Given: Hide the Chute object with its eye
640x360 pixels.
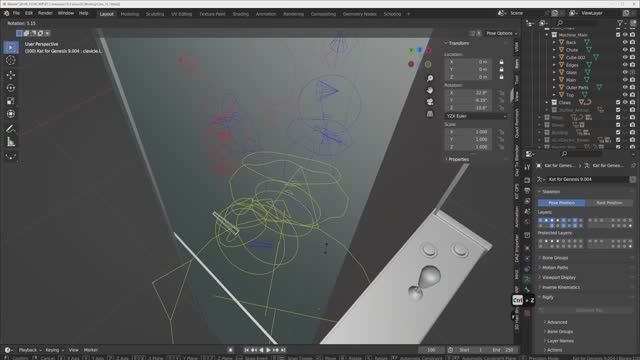Looking at the screenshot, I should tap(625, 50).
